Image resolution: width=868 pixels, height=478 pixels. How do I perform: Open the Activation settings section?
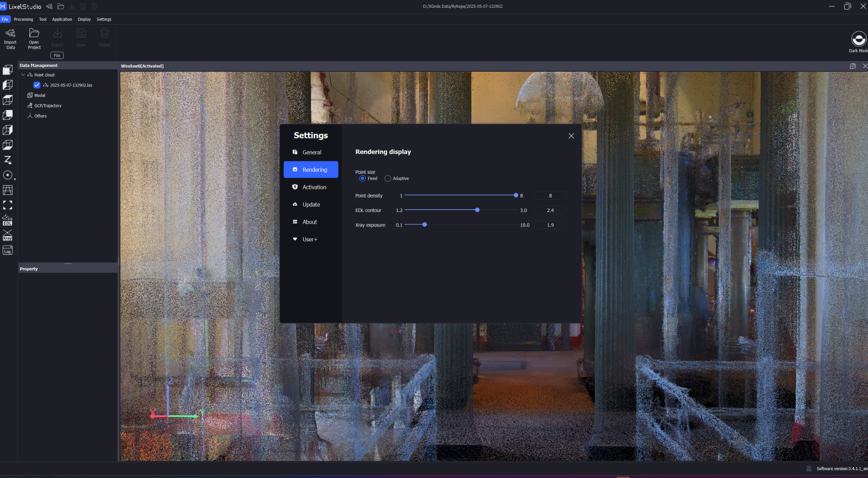(x=314, y=187)
